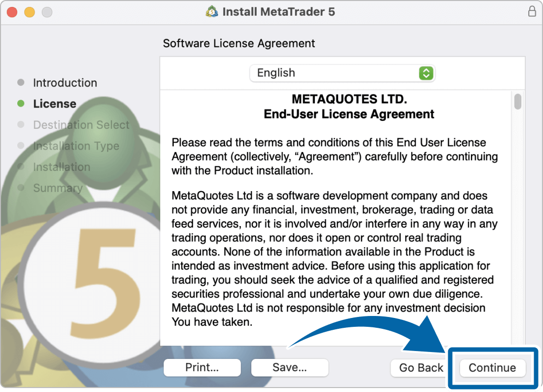Click the Installation Type step
543x392 pixels.
click(x=76, y=146)
